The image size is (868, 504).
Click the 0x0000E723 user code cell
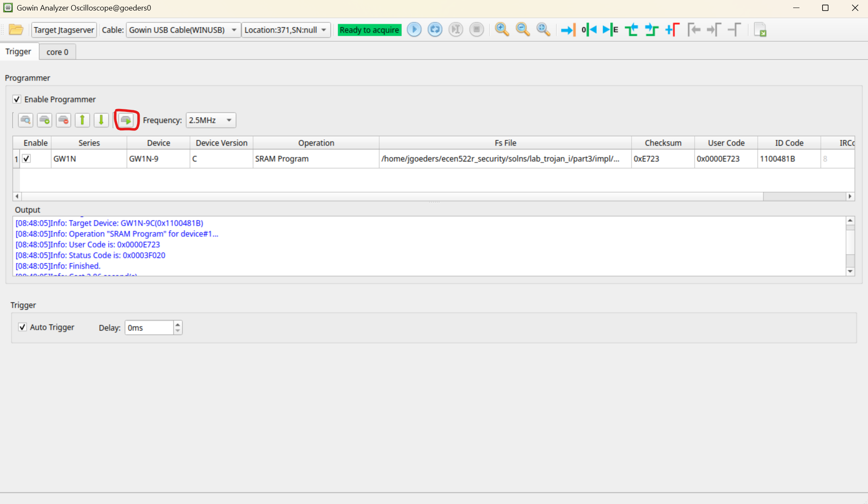coord(726,159)
